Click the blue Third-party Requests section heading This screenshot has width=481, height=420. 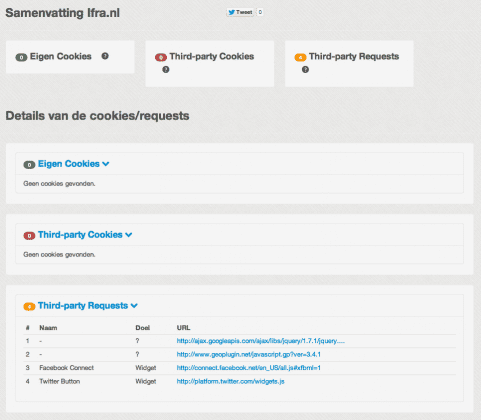[x=83, y=306]
